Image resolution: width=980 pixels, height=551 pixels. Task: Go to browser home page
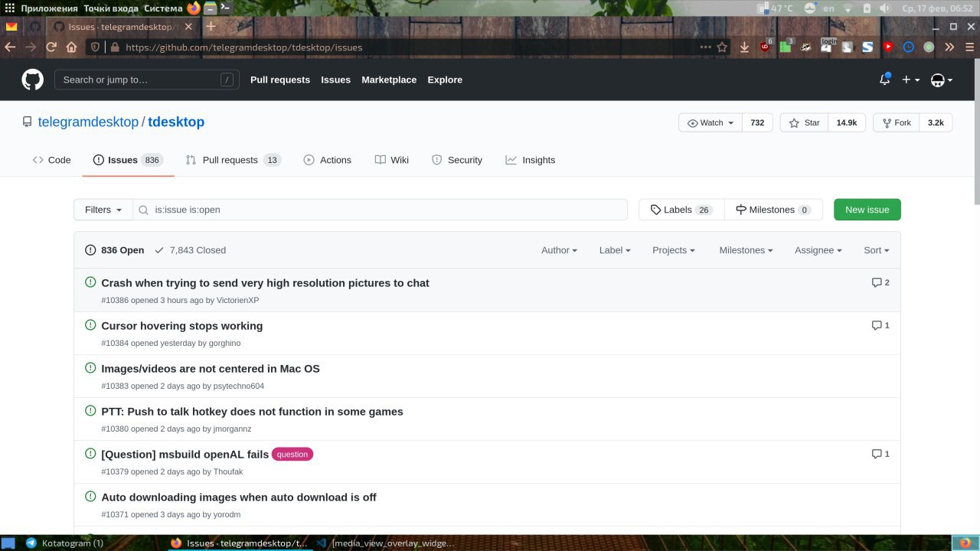[71, 47]
